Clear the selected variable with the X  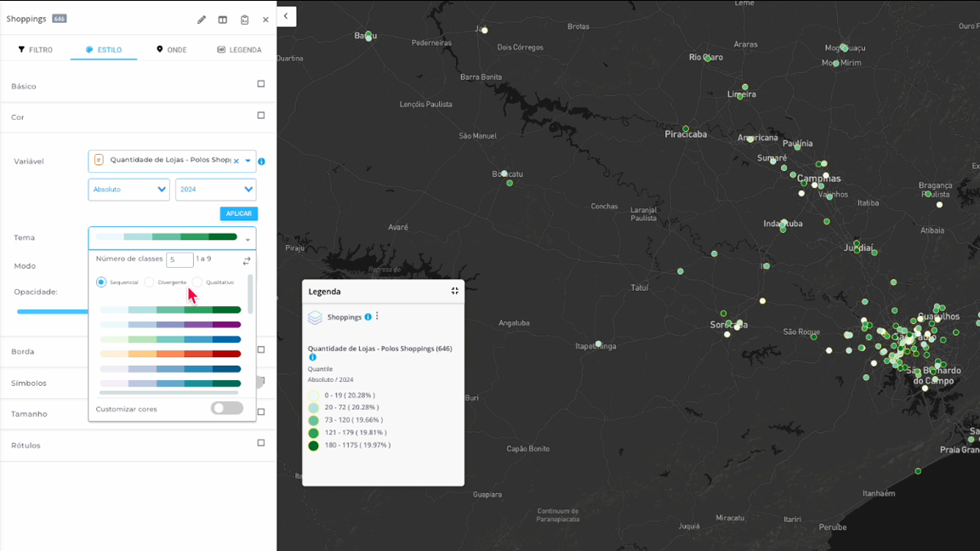point(236,161)
